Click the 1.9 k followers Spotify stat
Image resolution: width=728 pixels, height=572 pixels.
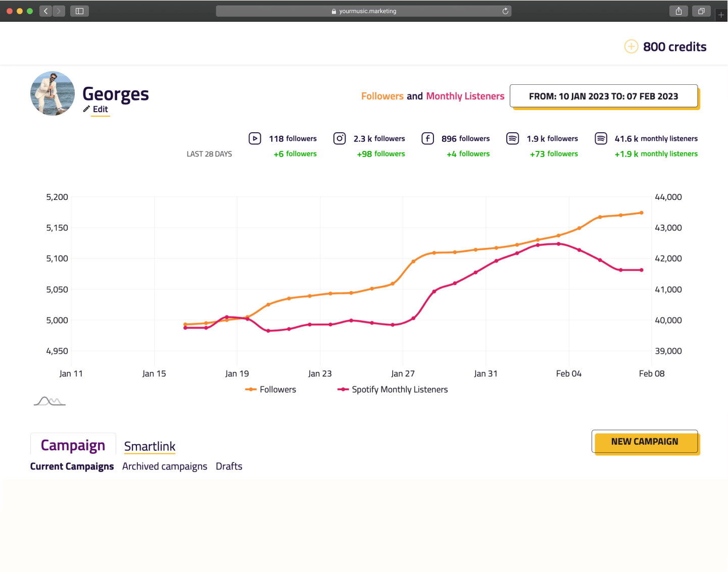pos(552,138)
